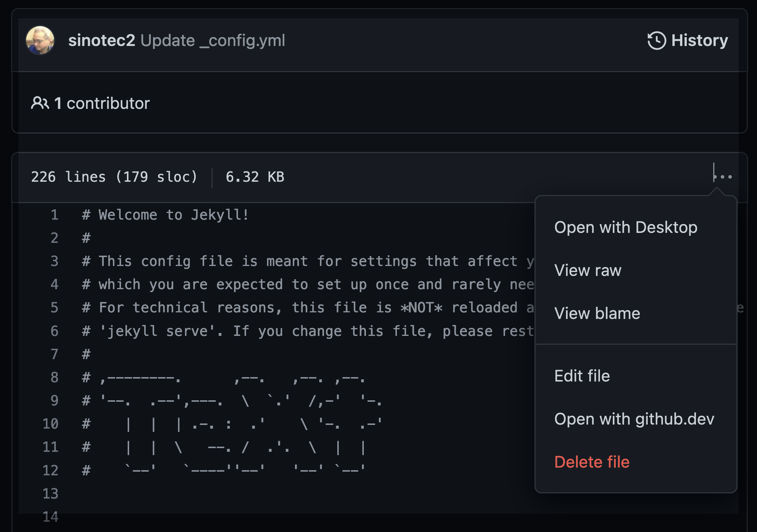
Task: Choose "Open with Desktop" from the menu
Action: click(625, 227)
